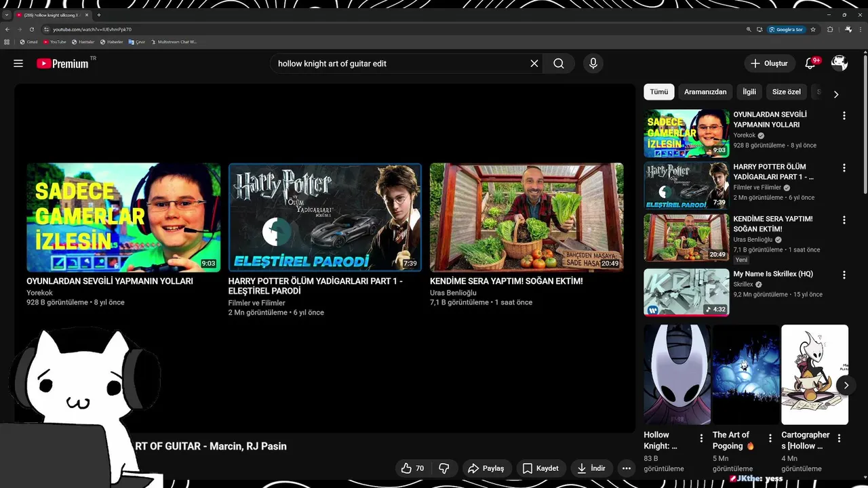The height and width of the screenshot is (488, 868).
Task: Open the Gmail bookmark
Action: tap(29, 42)
